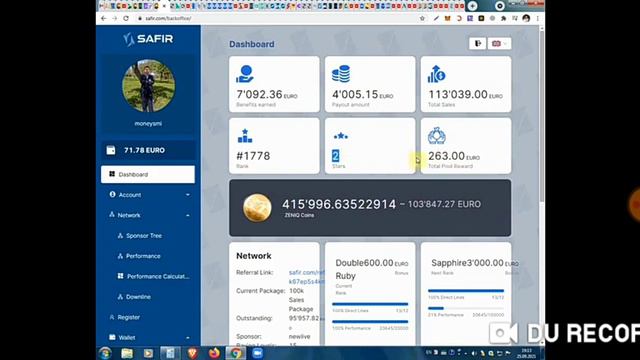Click the Downline icon
Image resolution: width=640 pixels, height=360 pixels.
click(x=120, y=297)
